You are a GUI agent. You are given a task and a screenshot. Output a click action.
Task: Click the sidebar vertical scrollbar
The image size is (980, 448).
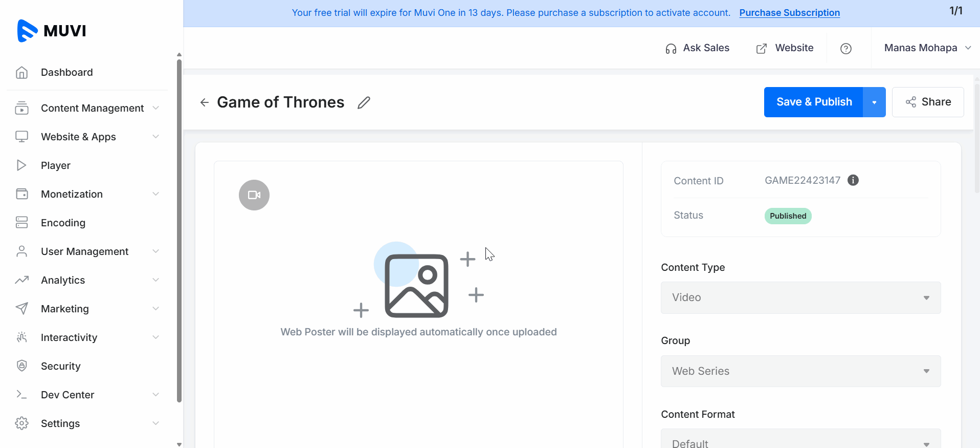click(x=179, y=230)
